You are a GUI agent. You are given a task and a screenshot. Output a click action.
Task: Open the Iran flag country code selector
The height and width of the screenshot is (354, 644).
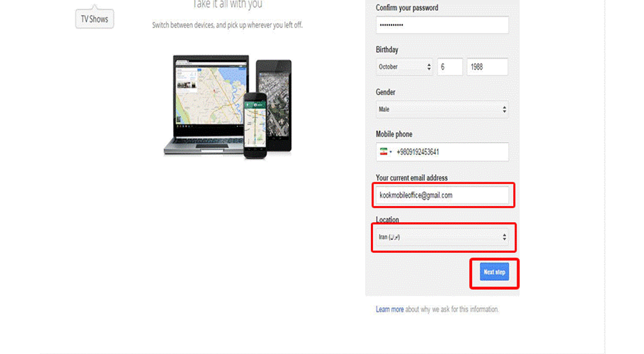pyautogui.click(x=385, y=151)
